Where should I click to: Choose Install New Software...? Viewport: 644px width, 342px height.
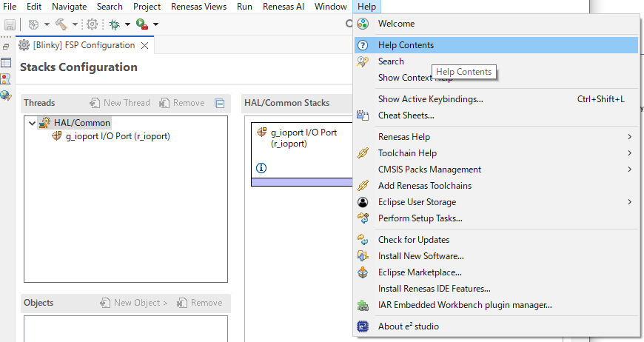(496, 256)
